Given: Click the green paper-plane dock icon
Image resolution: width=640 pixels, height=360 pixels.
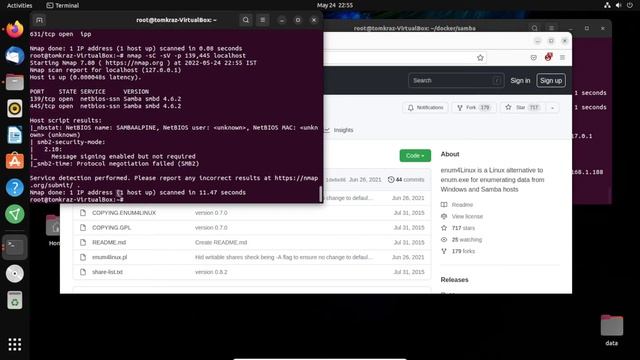Looking at the screenshot, I should [15, 214].
